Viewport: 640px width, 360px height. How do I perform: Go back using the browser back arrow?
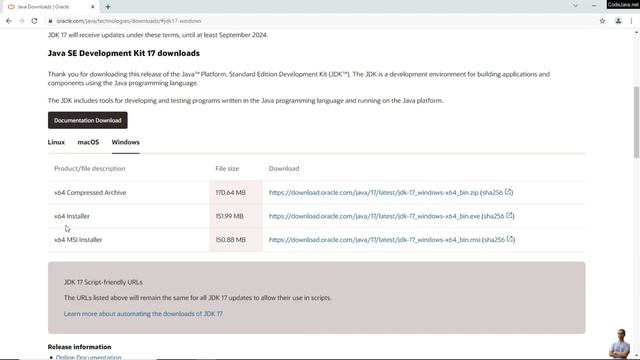click(9, 21)
